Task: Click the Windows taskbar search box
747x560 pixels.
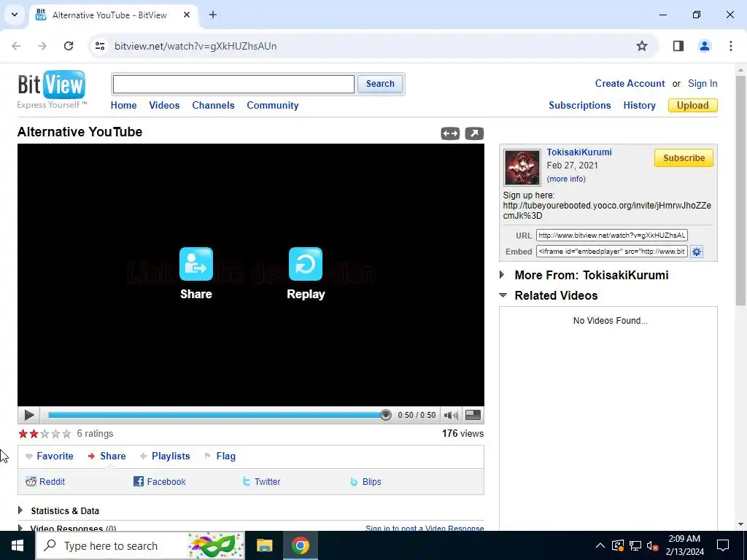Action: click(140, 545)
